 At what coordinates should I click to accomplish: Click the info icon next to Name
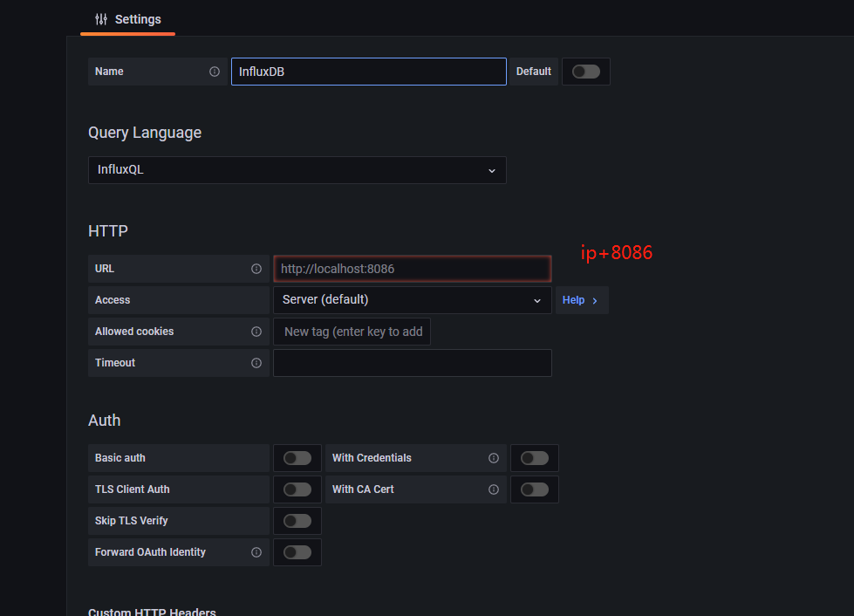(x=215, y=72)
